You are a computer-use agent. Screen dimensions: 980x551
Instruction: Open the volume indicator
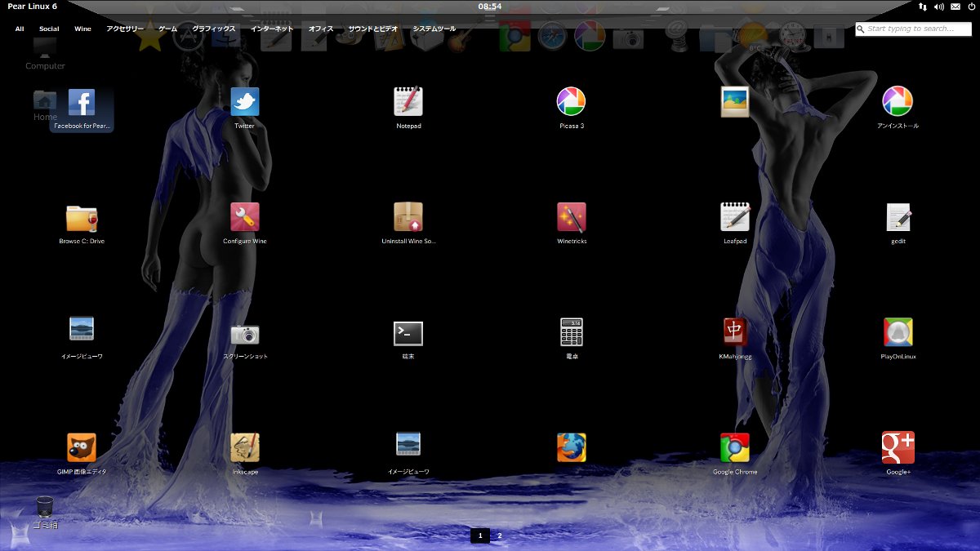939,7
